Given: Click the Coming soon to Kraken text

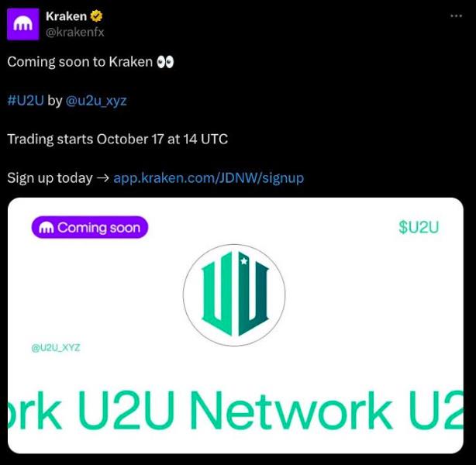Looking at the screenshot, I should 80,62.
